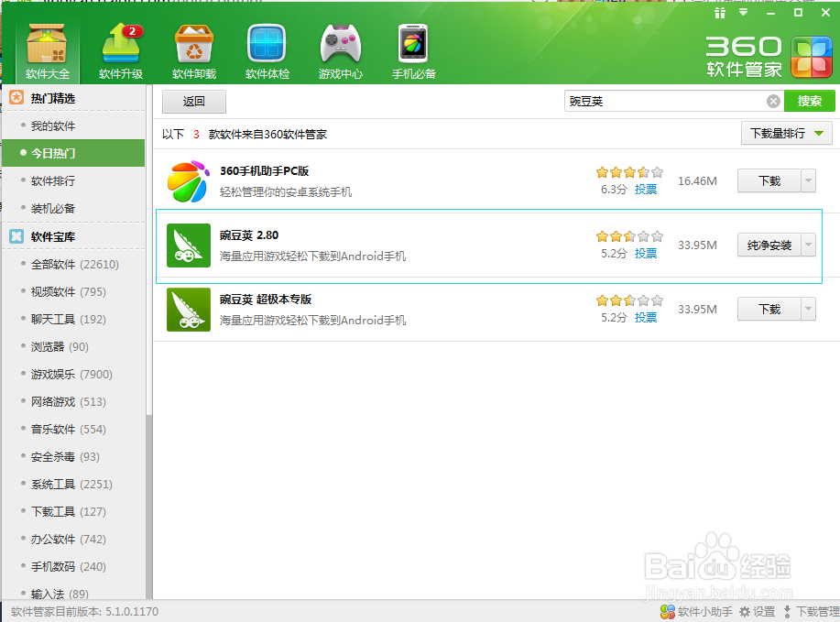Click the 豌豆荚 2.80 app icon
Image resolution: width=840 pixels, height=622 pixels.
pos(189,246)
